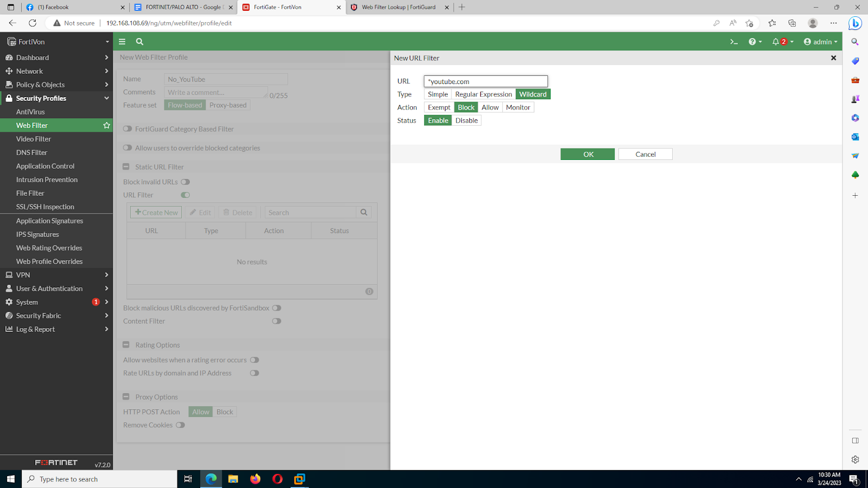The image size is (868, 488).
Task: Expand the VPN menu
Action: point(56,275)
